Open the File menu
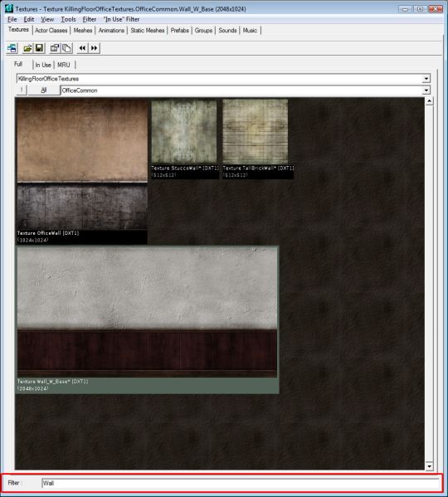 (12, 19)
